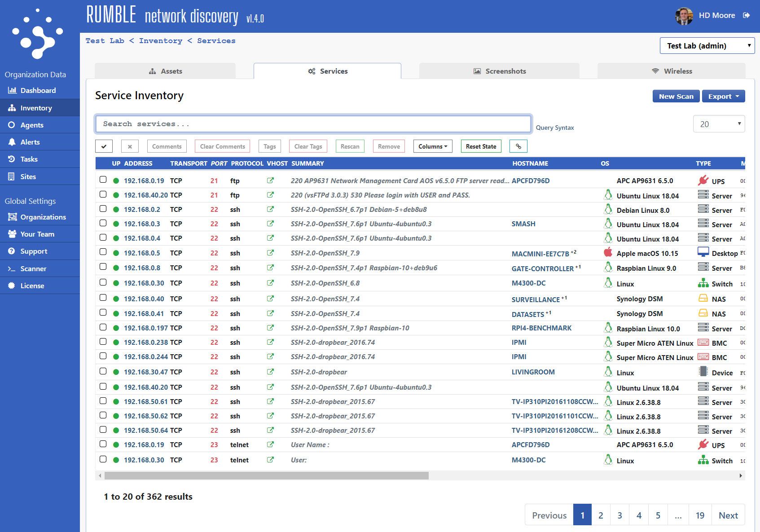Open Sites in the sidebar

point(28,176)
